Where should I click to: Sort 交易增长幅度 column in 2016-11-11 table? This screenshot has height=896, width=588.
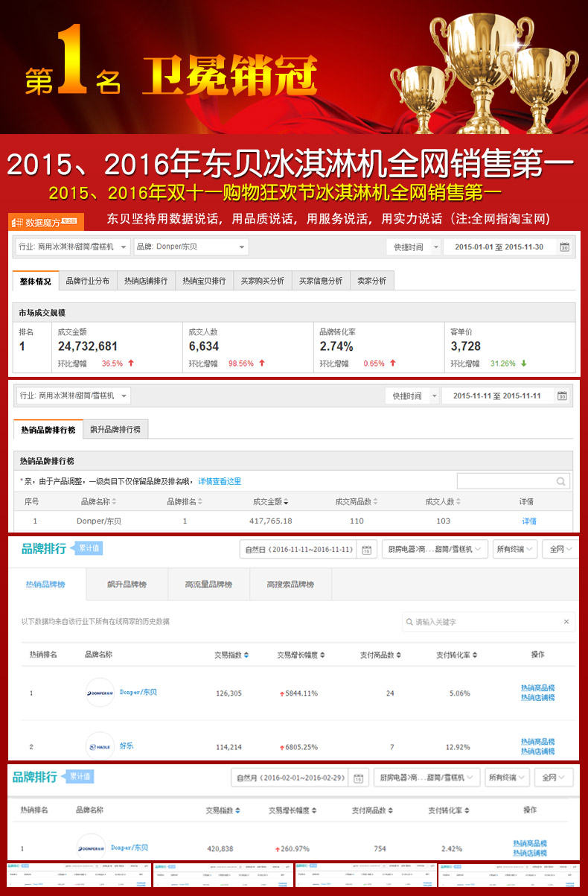[300, 655]
